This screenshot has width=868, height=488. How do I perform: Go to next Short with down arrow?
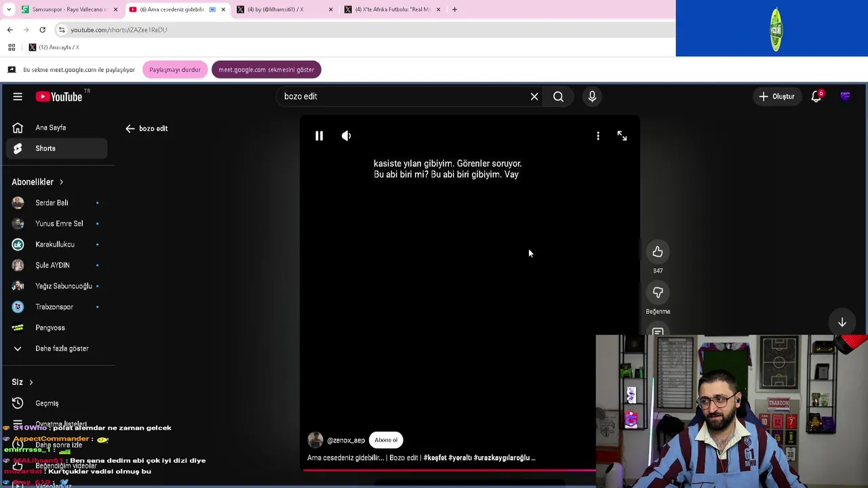point(842,323)
